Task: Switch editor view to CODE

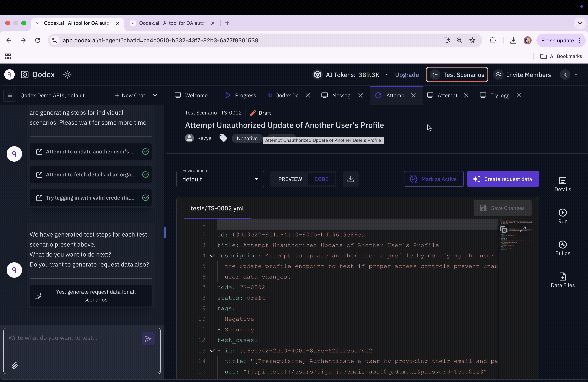Action: click(x=321, y=179)
